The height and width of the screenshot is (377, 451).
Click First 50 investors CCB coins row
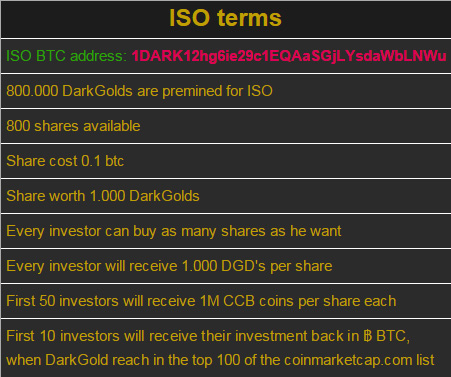point(226,301)
